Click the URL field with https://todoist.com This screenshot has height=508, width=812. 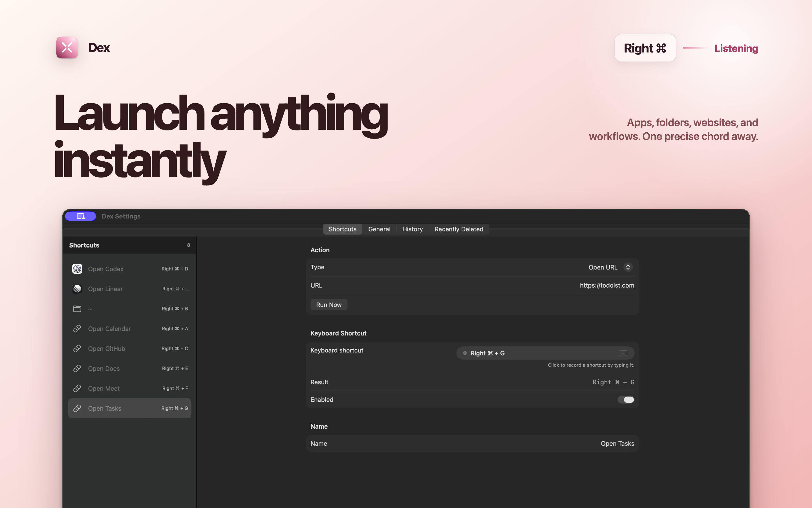(x=607, y=285)
